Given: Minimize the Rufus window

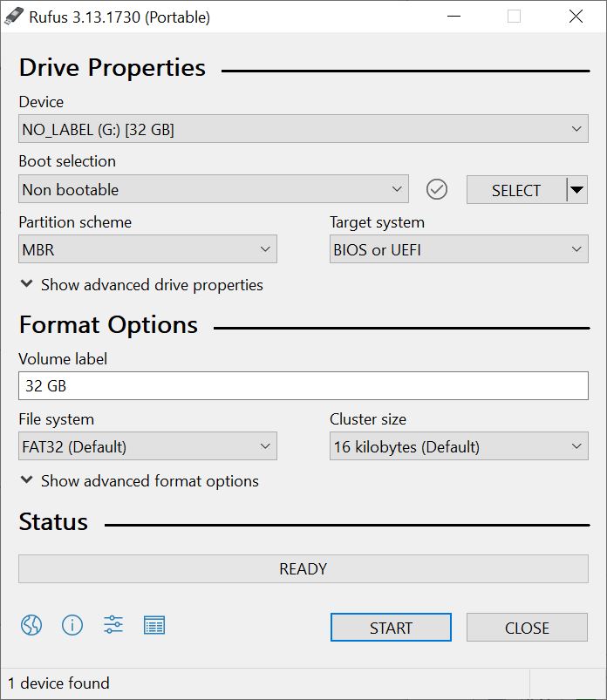Looking at the screenshot, I should tap(454, 17).
